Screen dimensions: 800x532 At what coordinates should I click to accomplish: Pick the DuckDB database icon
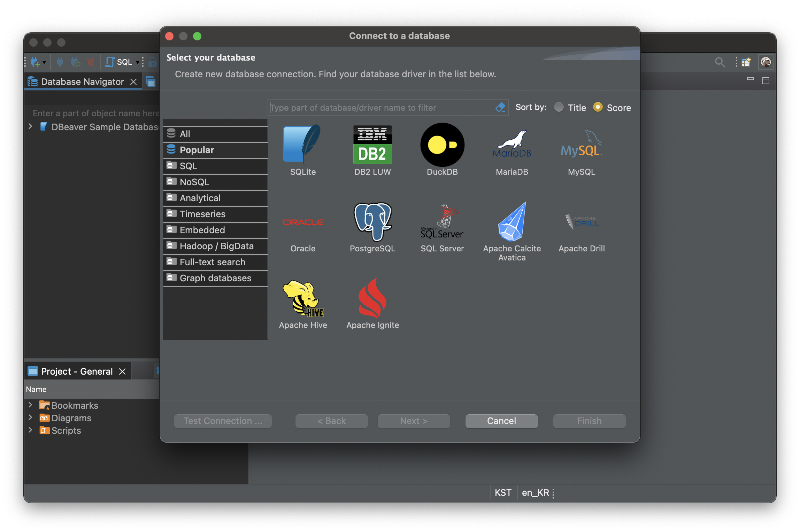tap(442, 150)
